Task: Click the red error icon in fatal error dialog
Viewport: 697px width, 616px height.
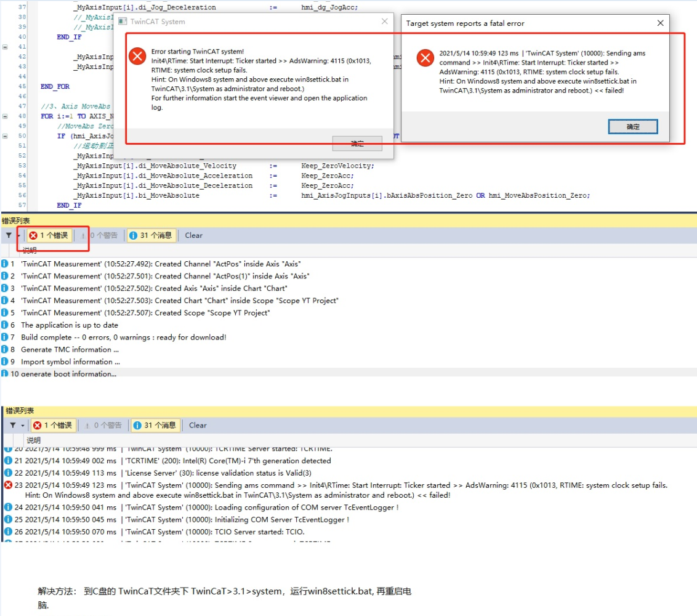Action: (x=425, y=58)
